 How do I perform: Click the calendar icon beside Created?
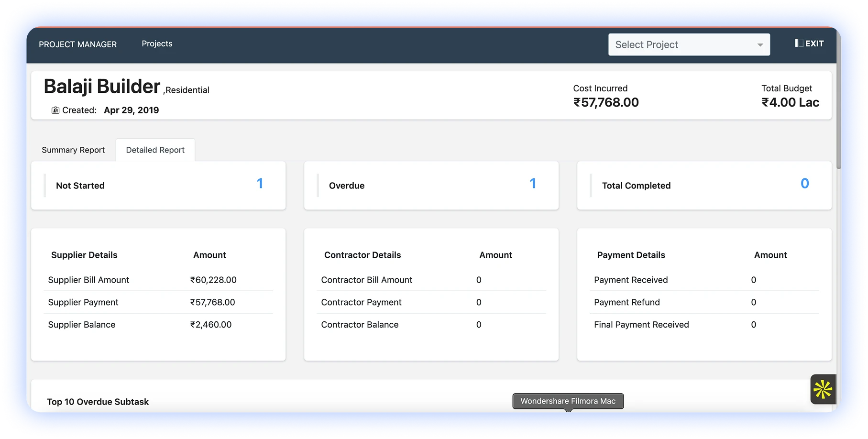point(55,110)
